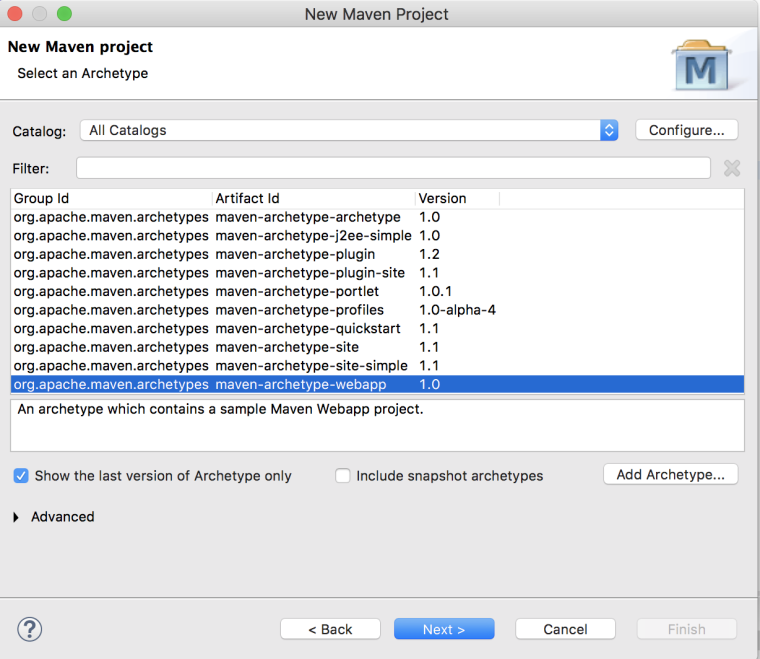760x659 pixels.
Task: Select the maven-archetype-archetype row
Action: [x=377, y=217]
